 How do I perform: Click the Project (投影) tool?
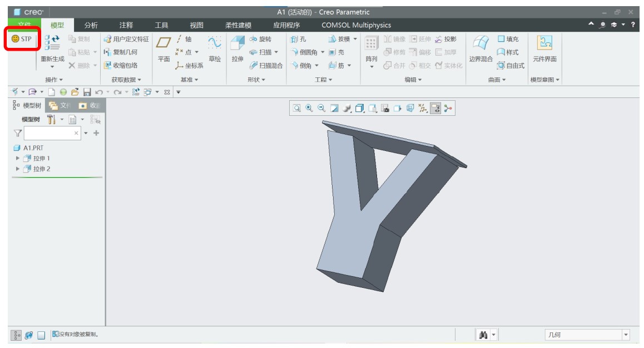(445, 39)
